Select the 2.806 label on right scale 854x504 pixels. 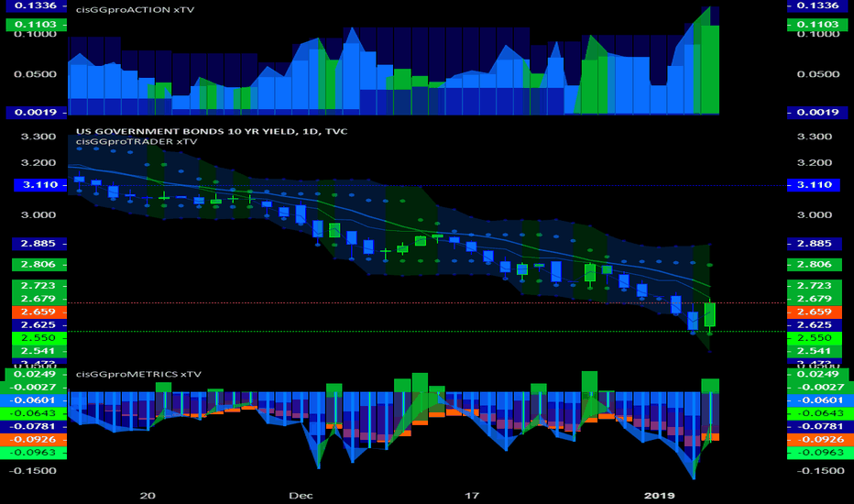point(815,264)
